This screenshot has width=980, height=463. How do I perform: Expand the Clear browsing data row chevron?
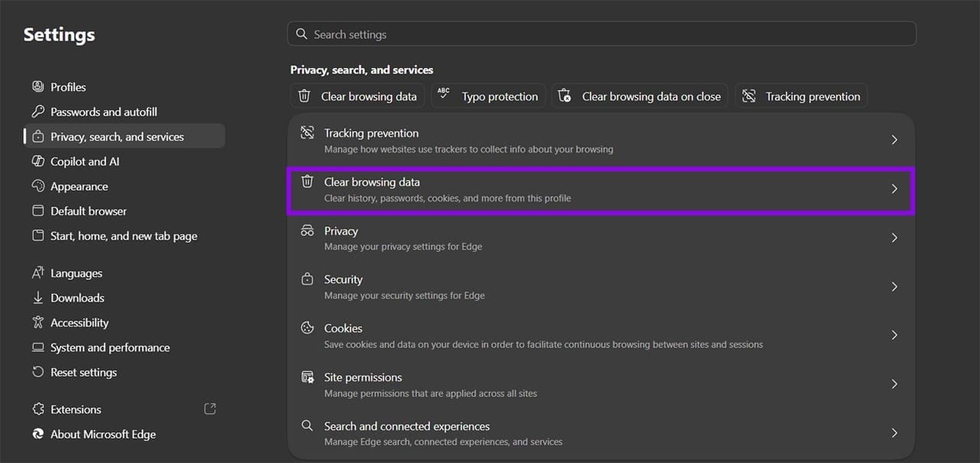[894, 189]
